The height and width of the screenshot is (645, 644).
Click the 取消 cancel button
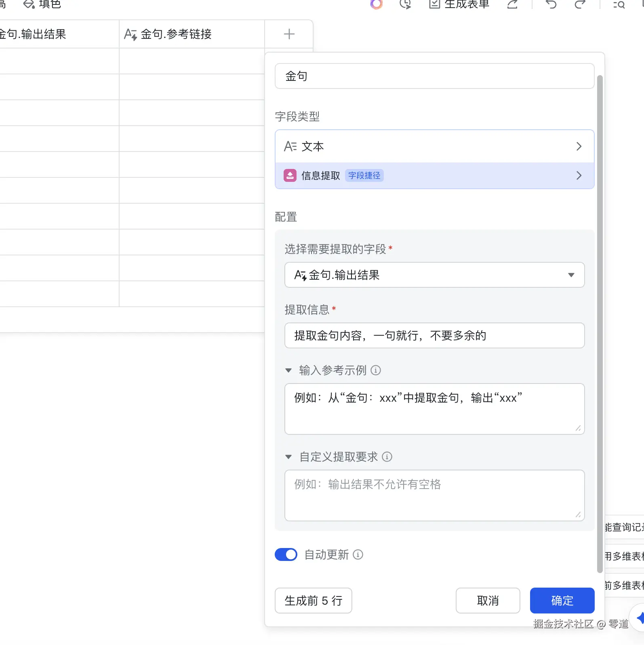pos(488,601)
